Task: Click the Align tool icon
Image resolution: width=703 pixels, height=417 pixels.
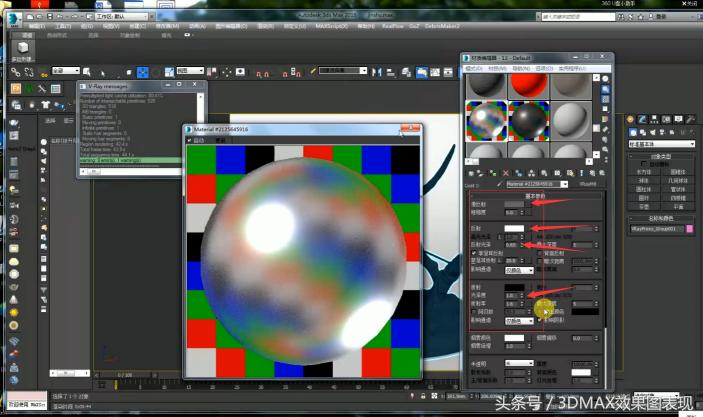Action: coord(391,72)
